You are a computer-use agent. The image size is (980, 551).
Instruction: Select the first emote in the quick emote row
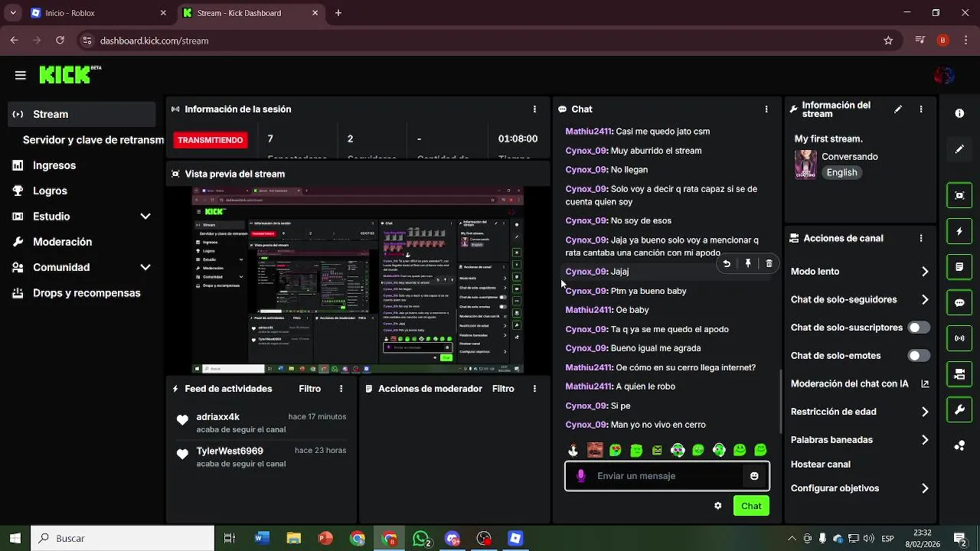tap(573, 450)
